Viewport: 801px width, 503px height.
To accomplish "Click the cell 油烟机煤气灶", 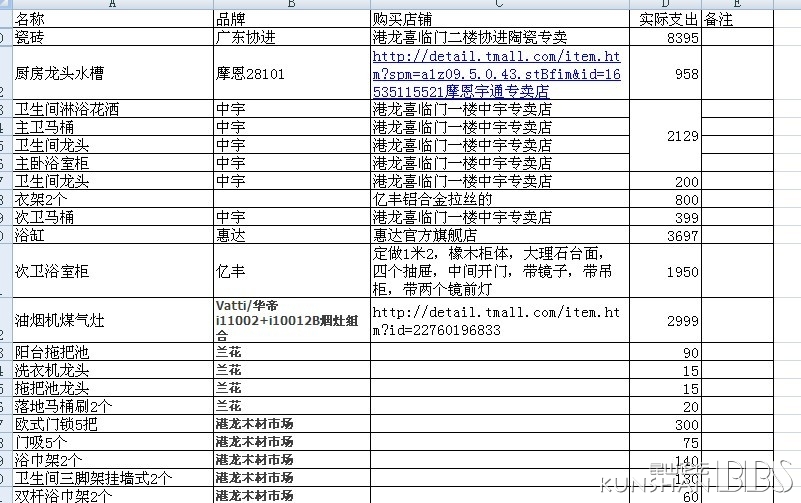I will [x=112, y=320].
